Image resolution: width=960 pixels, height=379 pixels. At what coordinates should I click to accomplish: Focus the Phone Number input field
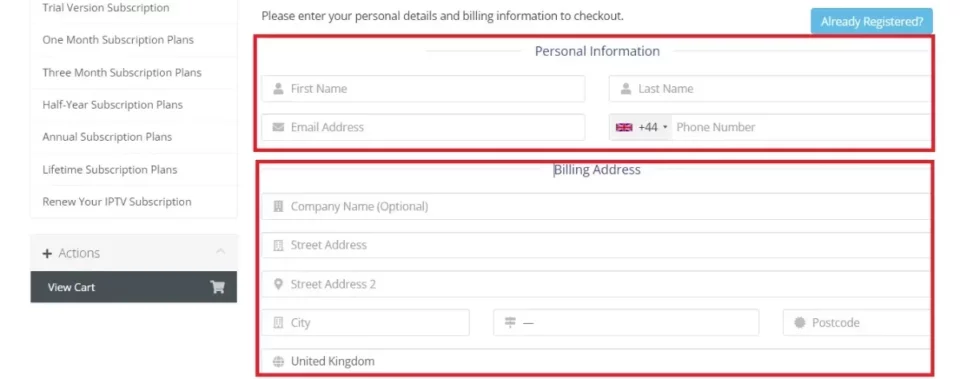click(x=801, y=127)
